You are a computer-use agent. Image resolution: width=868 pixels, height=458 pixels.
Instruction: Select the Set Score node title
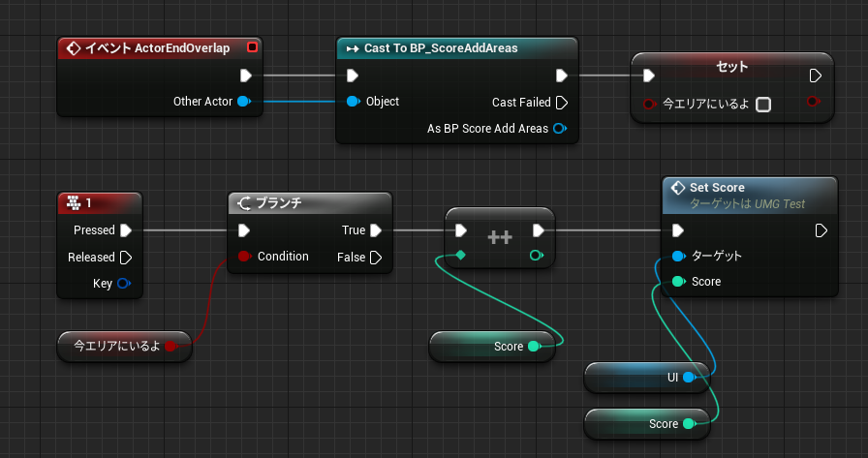point(717,188)
